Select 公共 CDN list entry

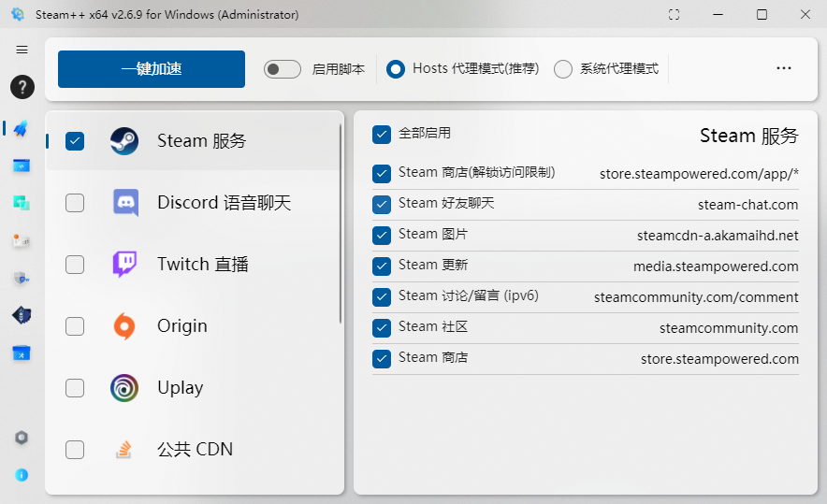195,450
